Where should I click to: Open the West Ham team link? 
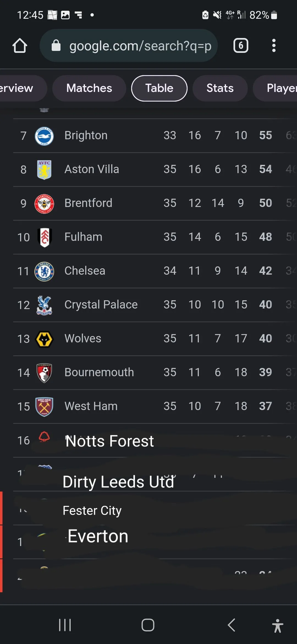click(91, 406)
